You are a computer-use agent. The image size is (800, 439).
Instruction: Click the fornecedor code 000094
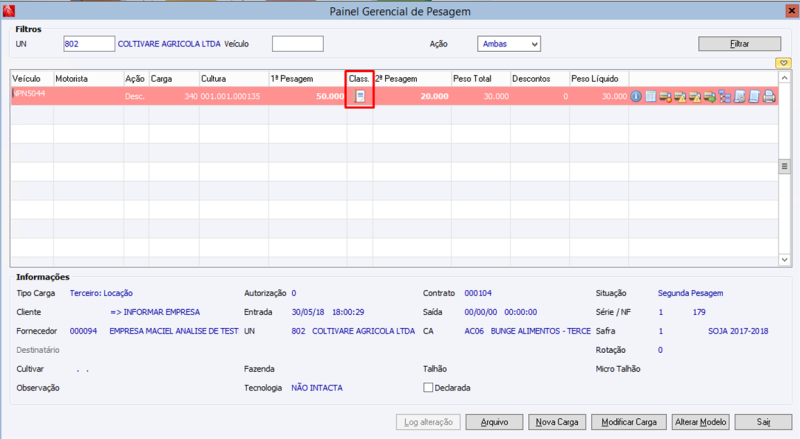[x=83, y=331]
